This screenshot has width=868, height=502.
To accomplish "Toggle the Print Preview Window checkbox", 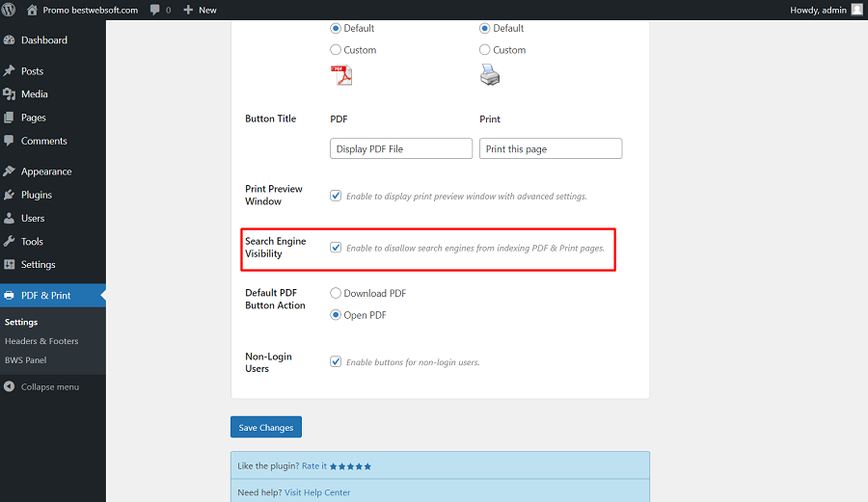I will pyautogui.click(x=336, y=196).
